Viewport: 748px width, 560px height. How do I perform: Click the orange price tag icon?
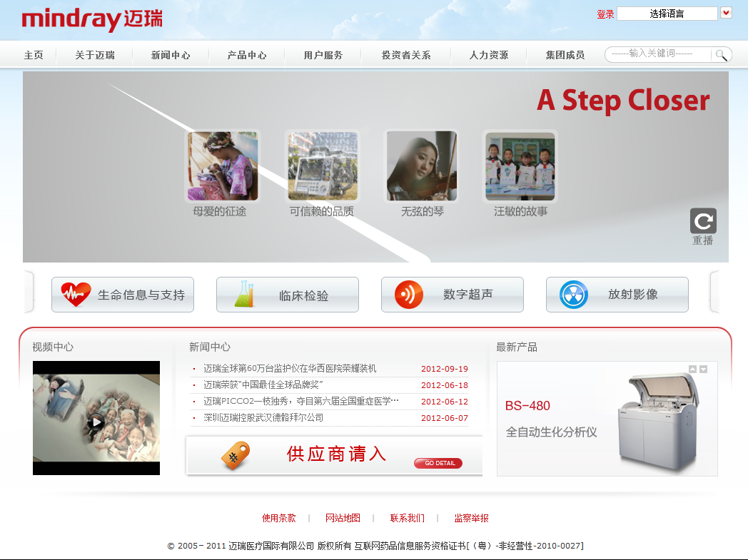tap(236, 455)
